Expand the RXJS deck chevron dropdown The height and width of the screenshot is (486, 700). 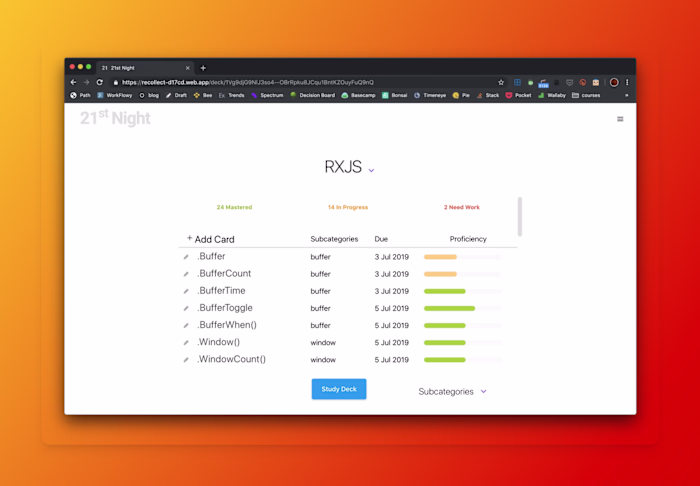click(x=371, y=170)
